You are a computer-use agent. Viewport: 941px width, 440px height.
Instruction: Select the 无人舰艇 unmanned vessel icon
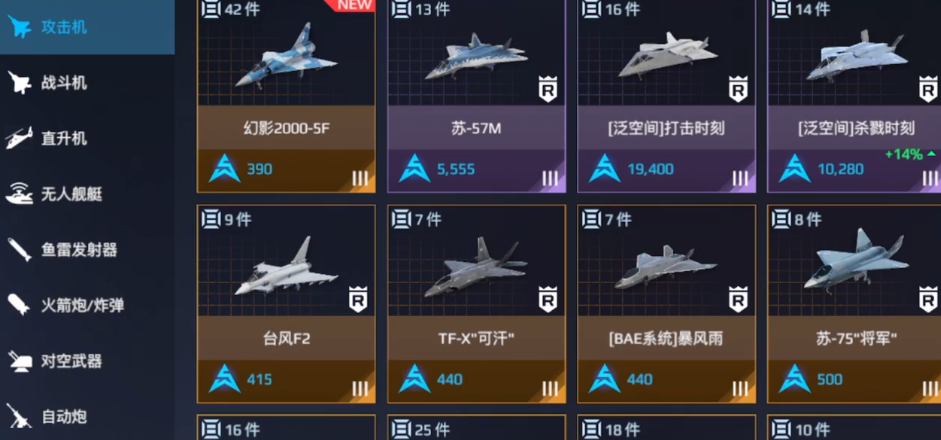(x=19, y=194)
